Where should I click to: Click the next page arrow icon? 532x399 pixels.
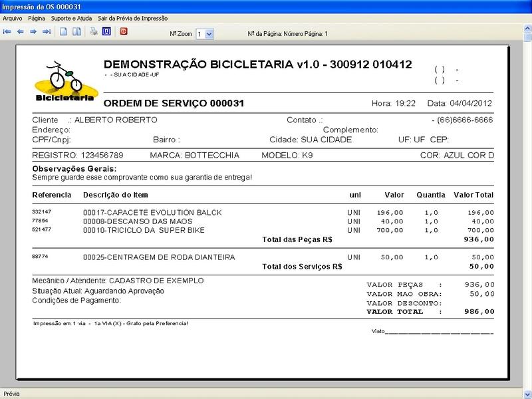point(33,31)
